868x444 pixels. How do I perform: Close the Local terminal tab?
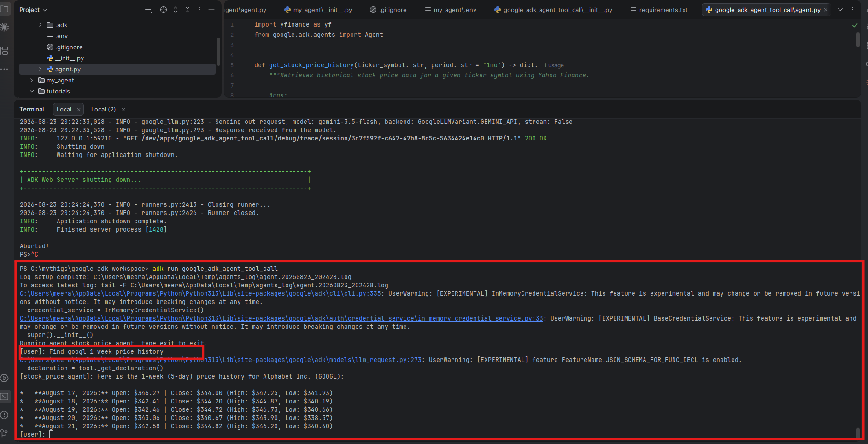[x=79, y=110]
